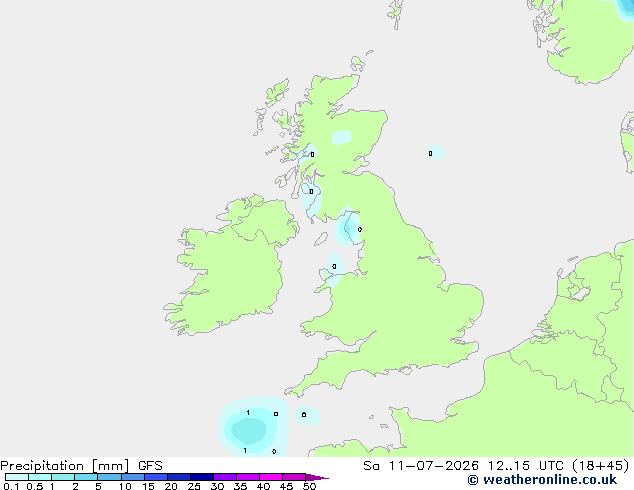The image size is (634, 490).
Task: Choose the 20–25 mm dark blue swatch
Action: 179,477
